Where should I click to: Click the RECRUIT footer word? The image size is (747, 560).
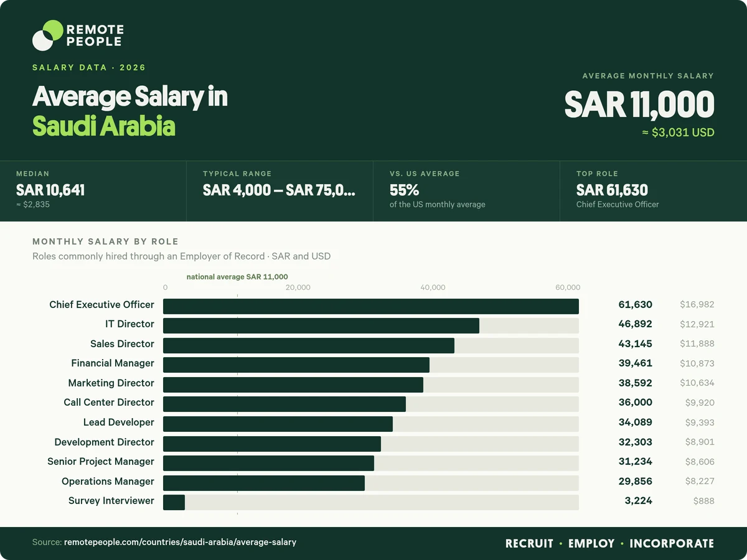coord(529,543)
